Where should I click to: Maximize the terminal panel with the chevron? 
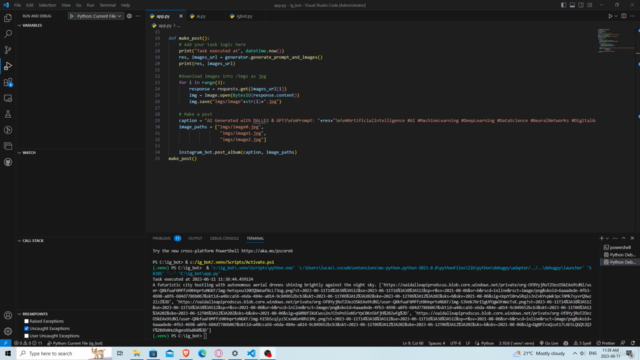(623, 238)
